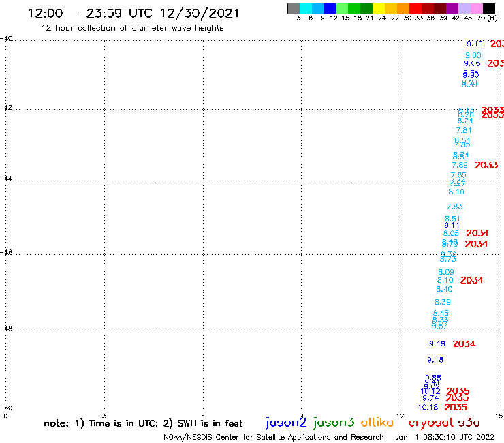Click the red 2033 time next to 7.89

(487, 165)
